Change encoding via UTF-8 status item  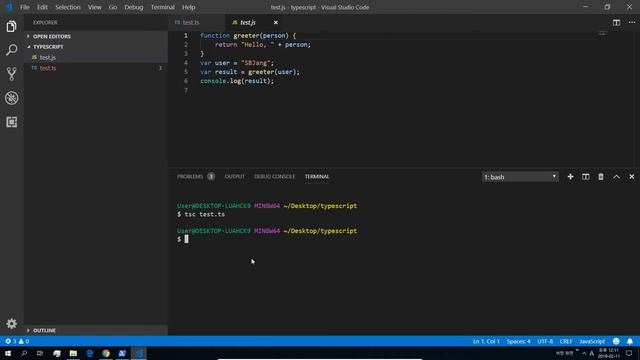(545, 341)
